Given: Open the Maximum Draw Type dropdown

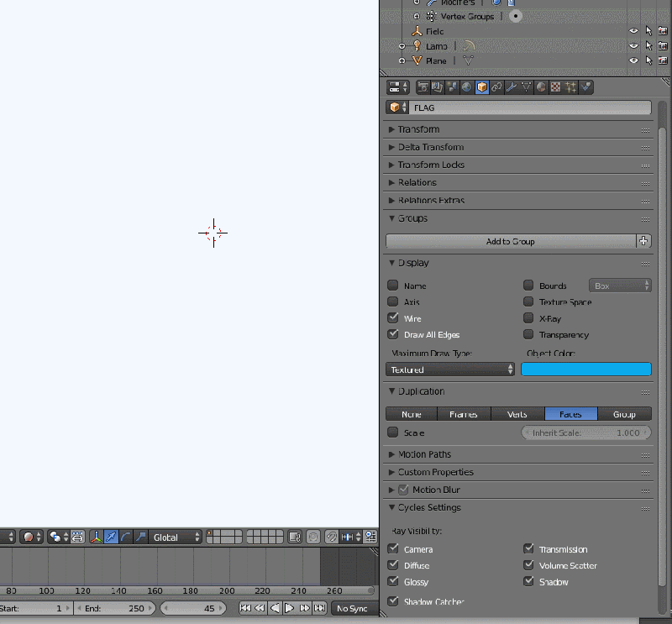Looking at the screenshot, I should 449,370.
